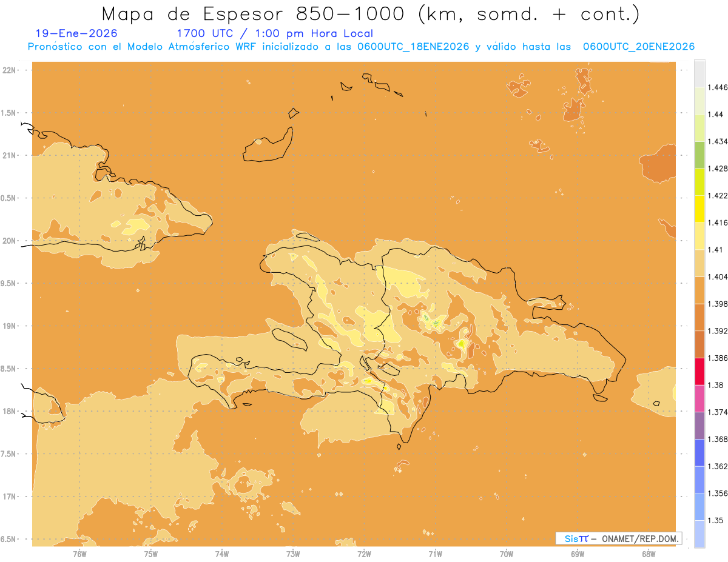Image resolution: width=728 pixels, height=562 pixels.
Task: Click the "73W" longitude label
Action: coord(293,554)
